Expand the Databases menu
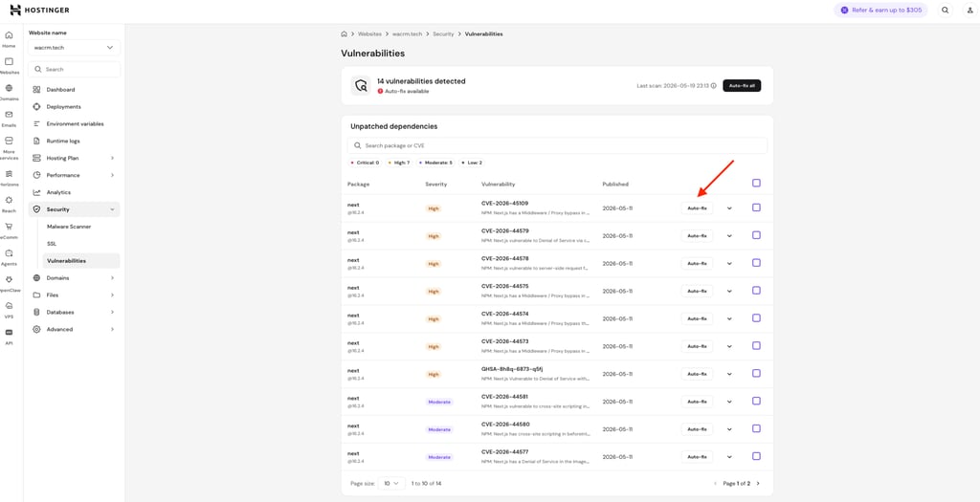This screenshot has height=502, width=980. point(74,312)
